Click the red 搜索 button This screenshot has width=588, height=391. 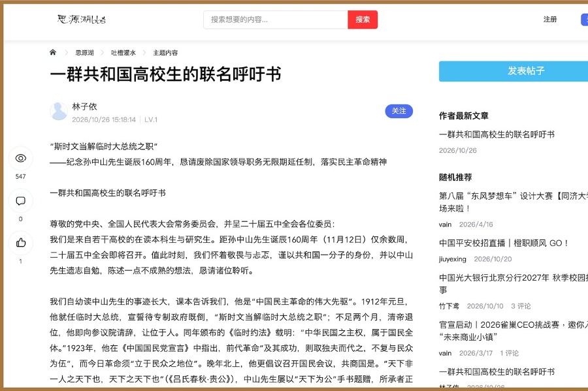coord(363,20)
